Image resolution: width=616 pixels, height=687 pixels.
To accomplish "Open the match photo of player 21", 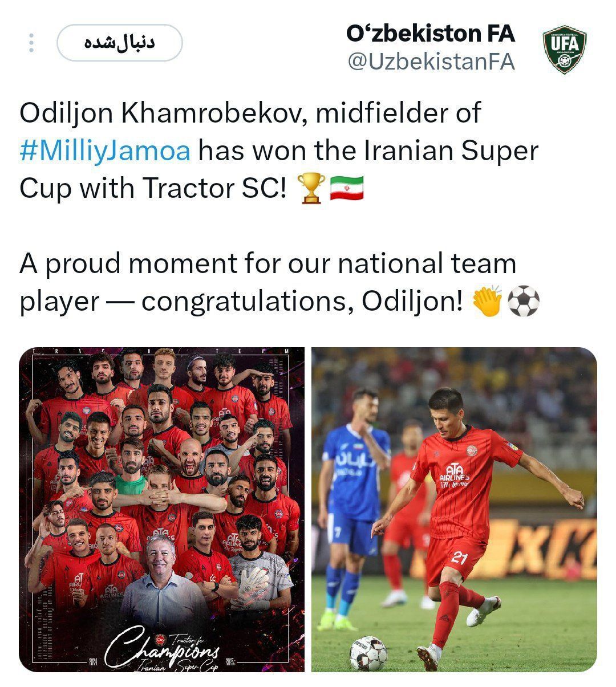I will pyautogui.click(x=454, y=509).
